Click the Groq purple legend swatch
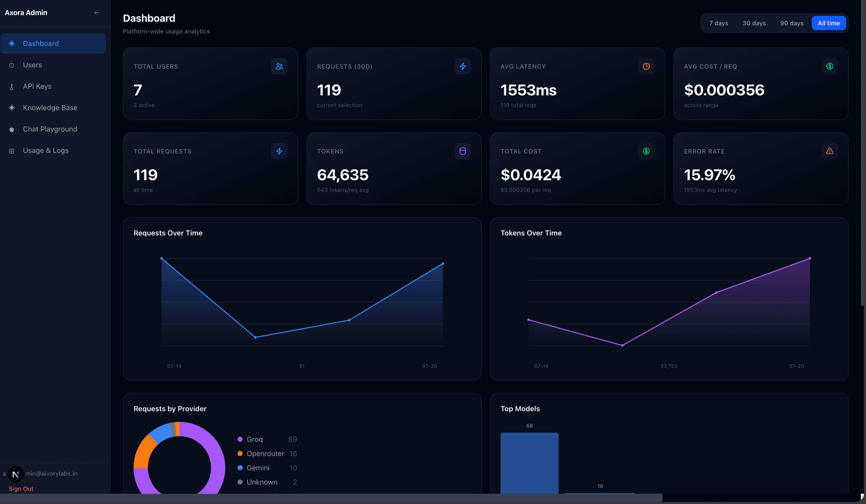The height and width of the screenshot is (504, 866). click(240, 439)
